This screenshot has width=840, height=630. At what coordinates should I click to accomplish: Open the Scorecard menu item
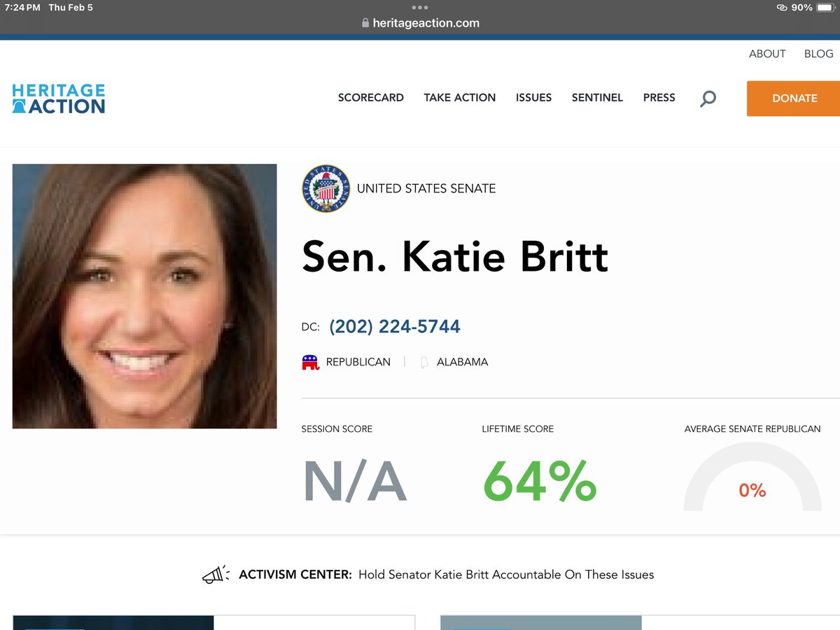pos(371,98)
